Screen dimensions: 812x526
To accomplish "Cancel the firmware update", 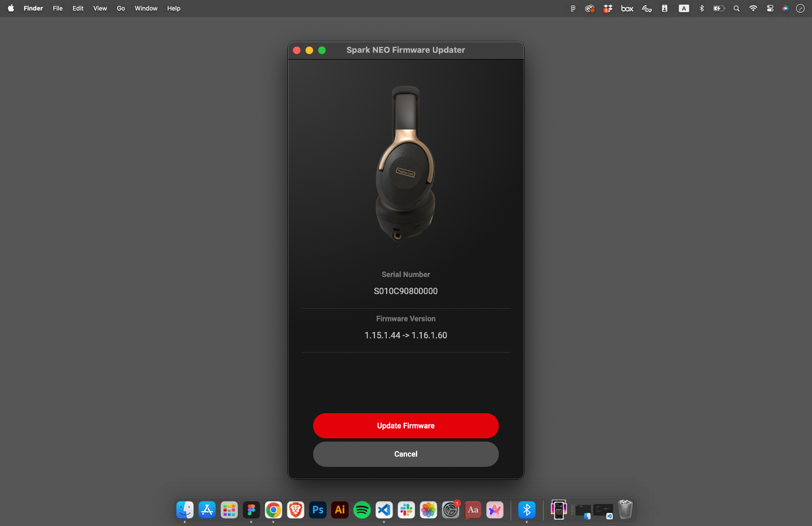I will 405,454.
